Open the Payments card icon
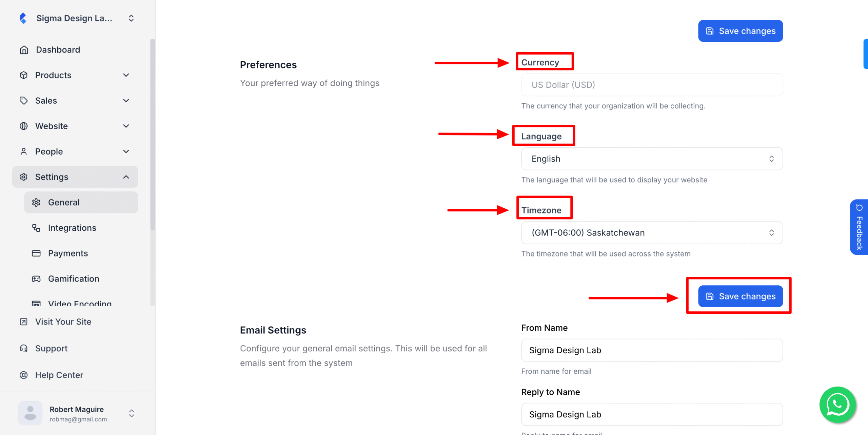 (x=36, y=253)
